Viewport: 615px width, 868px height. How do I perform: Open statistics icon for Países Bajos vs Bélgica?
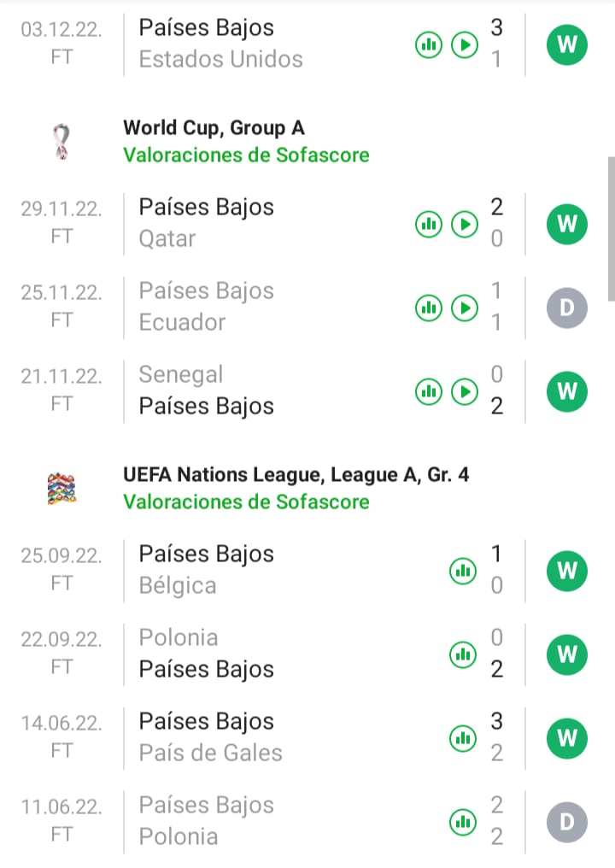point(463,571)
